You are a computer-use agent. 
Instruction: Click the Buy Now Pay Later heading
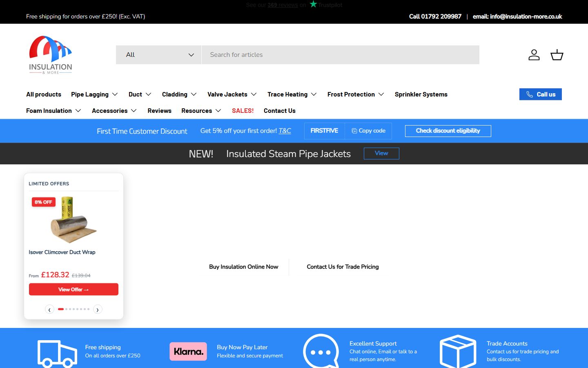[242, 347]
